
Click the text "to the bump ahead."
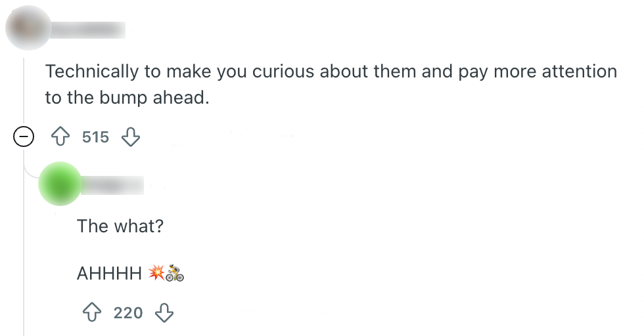126,98
